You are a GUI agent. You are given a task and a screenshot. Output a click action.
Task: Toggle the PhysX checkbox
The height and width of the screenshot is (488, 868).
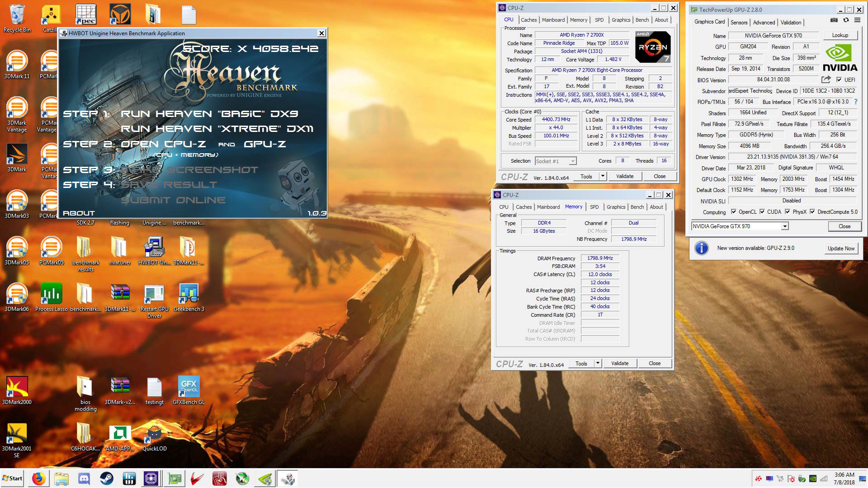[788, 211]
